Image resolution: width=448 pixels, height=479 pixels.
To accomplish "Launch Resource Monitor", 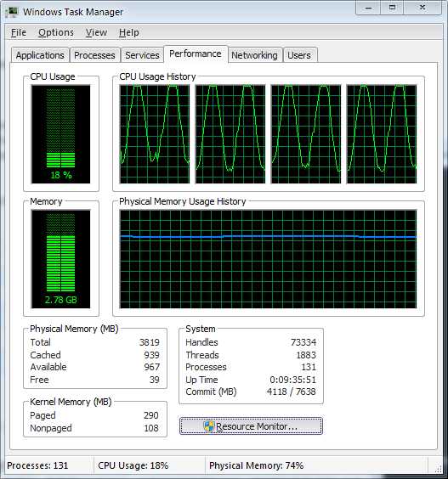I will coord(251,426).
